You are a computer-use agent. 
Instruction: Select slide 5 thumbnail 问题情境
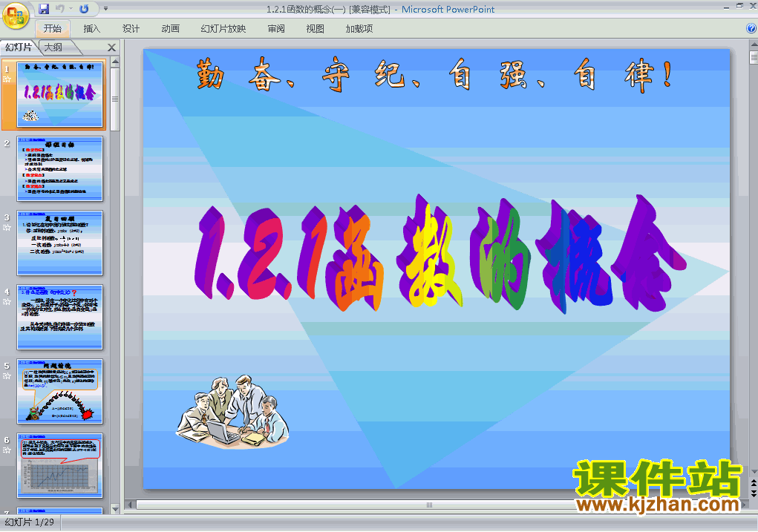(x=60, y=391)
